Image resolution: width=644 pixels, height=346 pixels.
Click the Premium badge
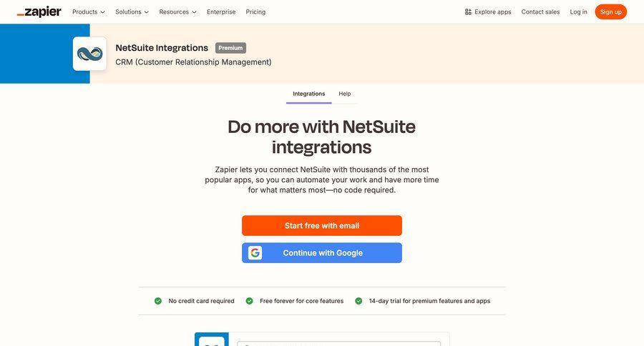click(231, 48)
